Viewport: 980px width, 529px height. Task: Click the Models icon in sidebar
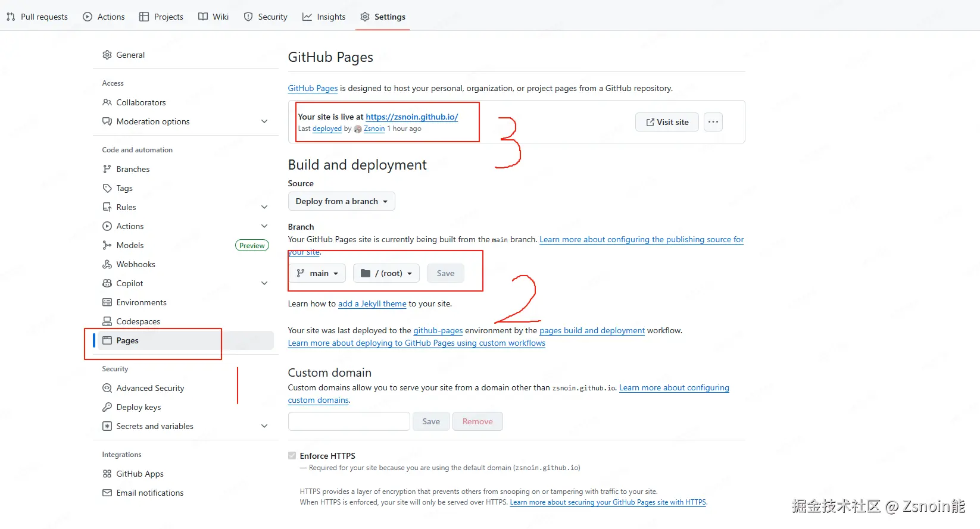coord(107,245)
